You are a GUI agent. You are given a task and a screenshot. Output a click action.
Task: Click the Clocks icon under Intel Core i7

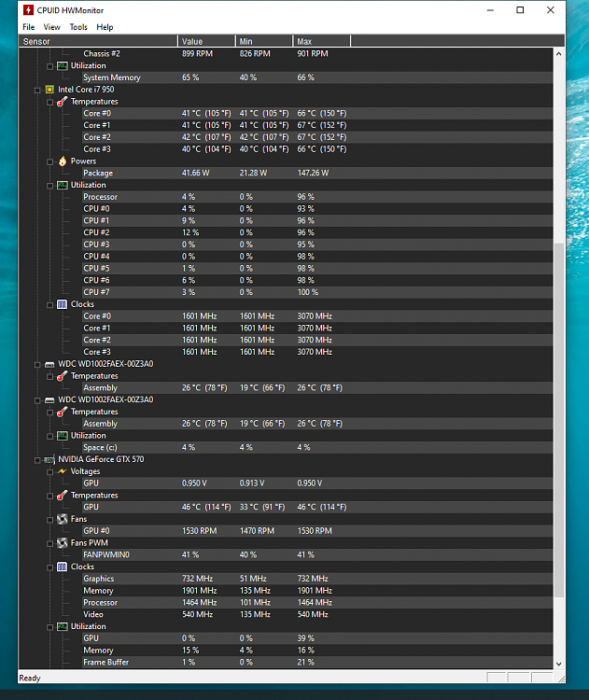(x=62, y=304)
